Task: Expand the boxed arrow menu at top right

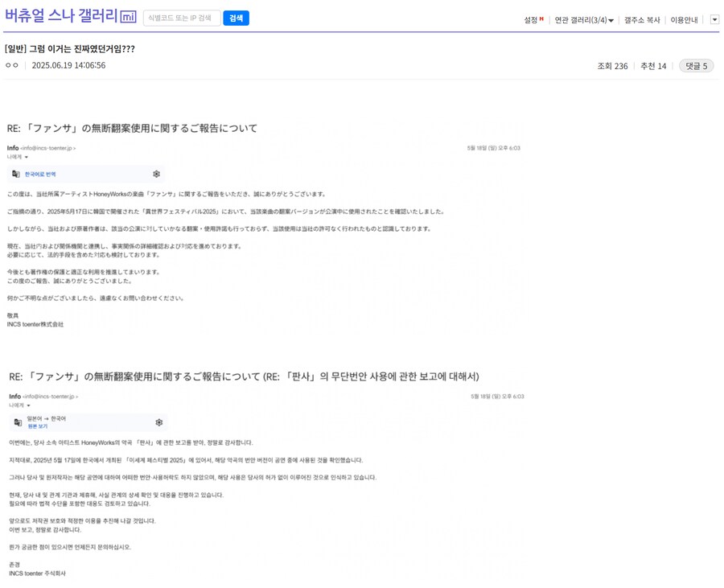Action: (714, 20)
